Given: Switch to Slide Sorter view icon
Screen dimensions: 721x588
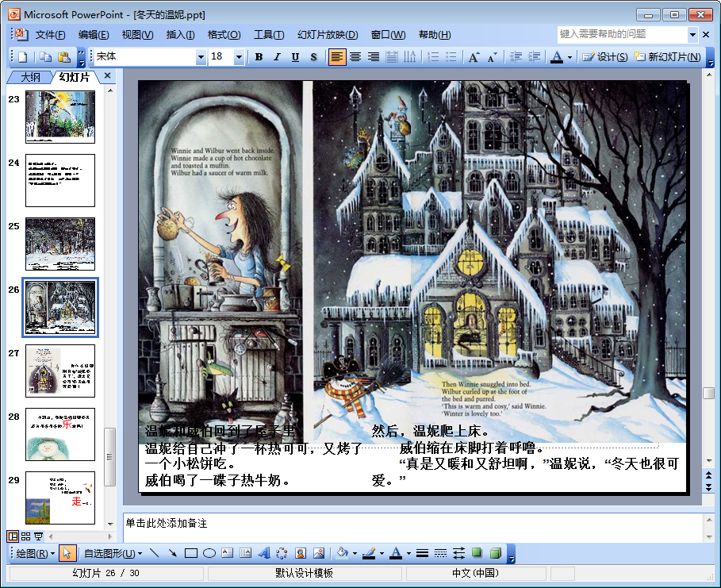Looking at the screenshot, I should 25,536.
